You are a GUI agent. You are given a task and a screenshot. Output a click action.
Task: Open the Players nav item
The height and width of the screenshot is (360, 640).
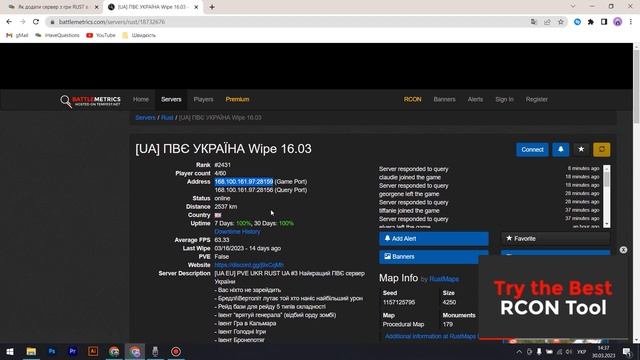point(203,99)
